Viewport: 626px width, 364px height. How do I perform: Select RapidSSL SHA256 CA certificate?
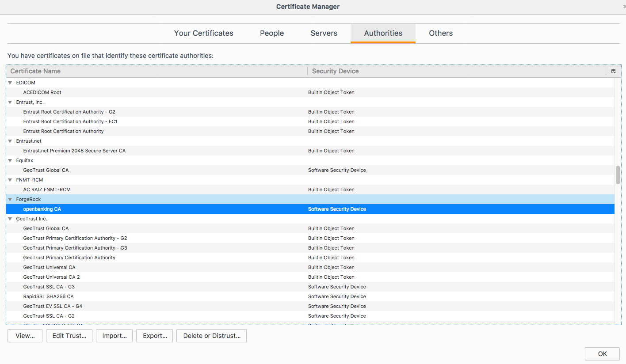pyautogui.click(x=310, y=296)
